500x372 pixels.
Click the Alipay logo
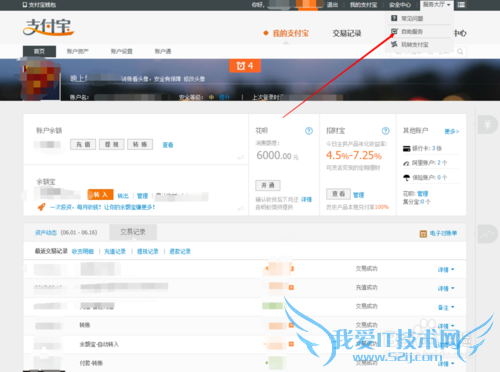coord(49,27)
